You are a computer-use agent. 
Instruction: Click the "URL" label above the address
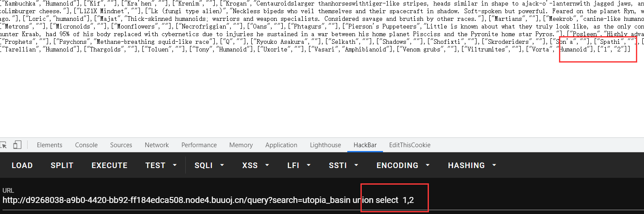[x=8, y=191]
